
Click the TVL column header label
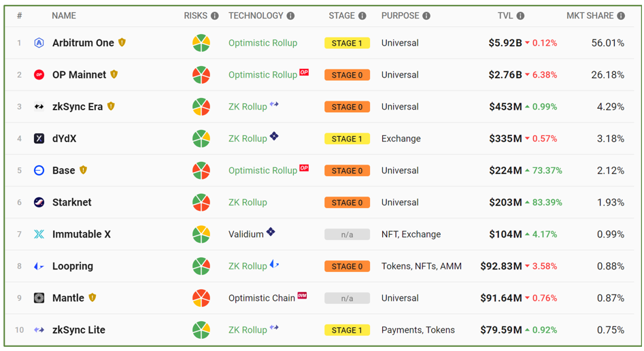[505, 16]
